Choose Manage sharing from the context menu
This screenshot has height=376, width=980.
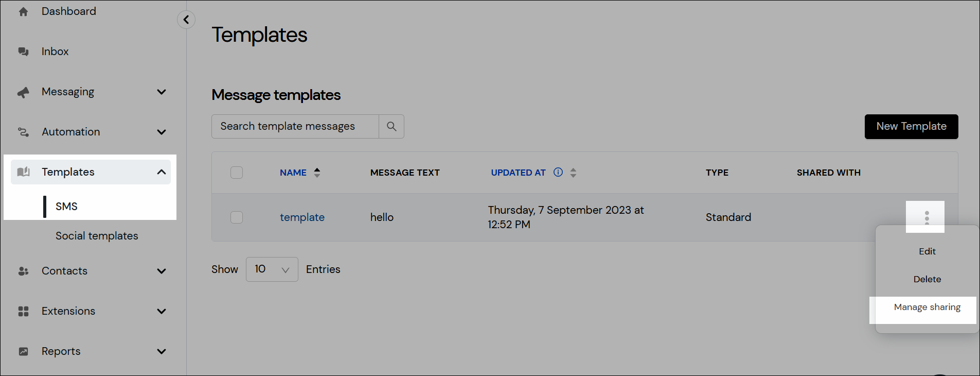coord(927,307)
